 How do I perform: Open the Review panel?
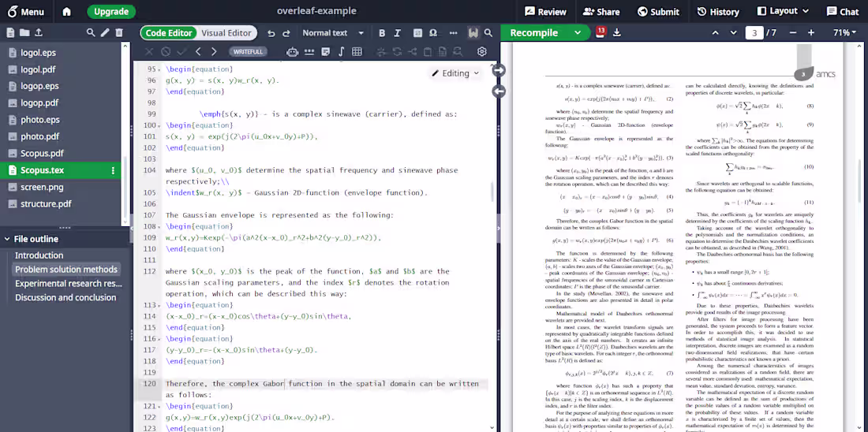tap(545, 12)
